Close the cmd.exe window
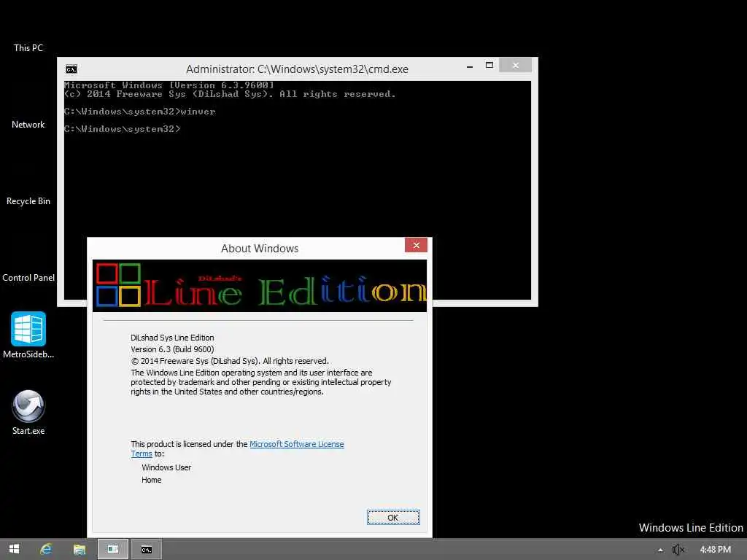 click(x=516, y=65)
